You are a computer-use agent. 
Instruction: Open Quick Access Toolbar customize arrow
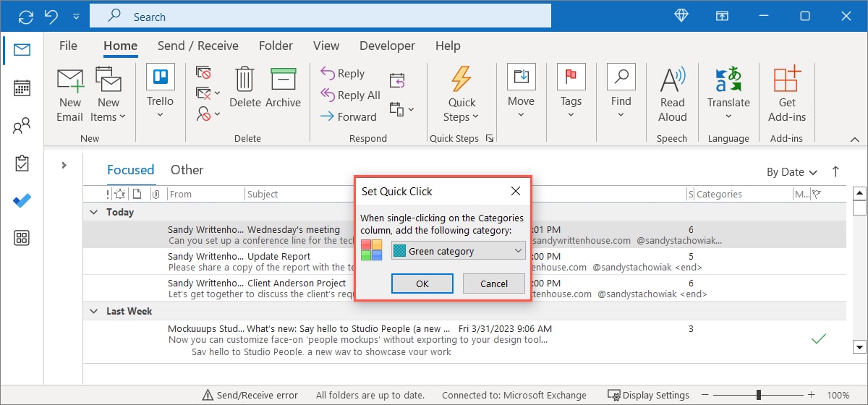(76, 16)
